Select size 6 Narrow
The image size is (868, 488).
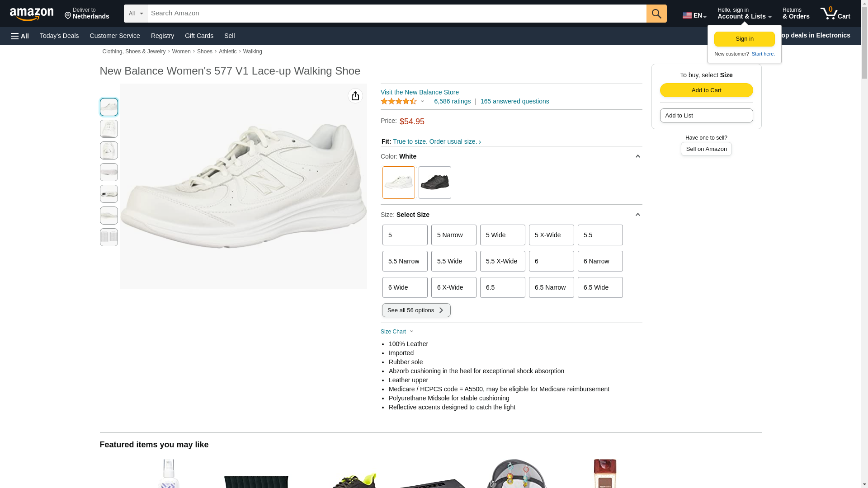600,261
